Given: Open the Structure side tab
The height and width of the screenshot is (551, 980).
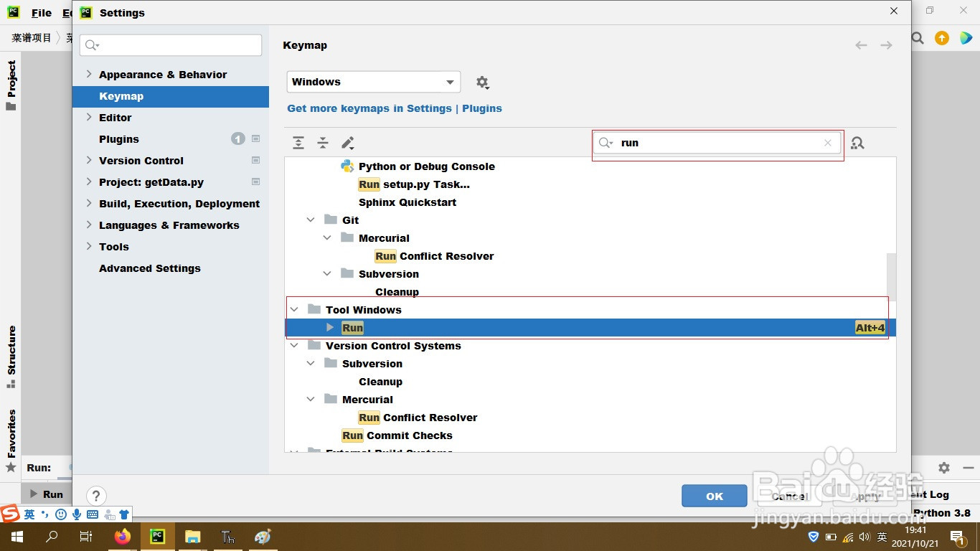Looking at the screenshot, I should [11, 357].
